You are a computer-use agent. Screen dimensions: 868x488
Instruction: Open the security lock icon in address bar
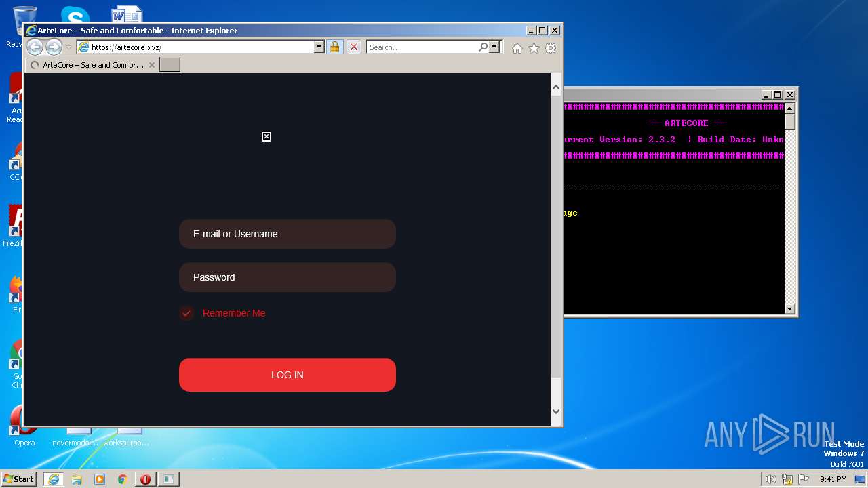tap(334, 47)
